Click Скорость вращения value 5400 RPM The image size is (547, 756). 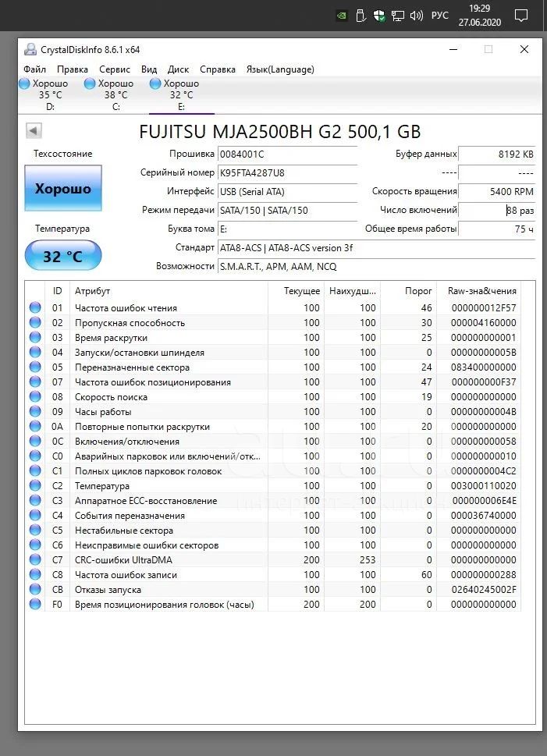tap(497, 191)
